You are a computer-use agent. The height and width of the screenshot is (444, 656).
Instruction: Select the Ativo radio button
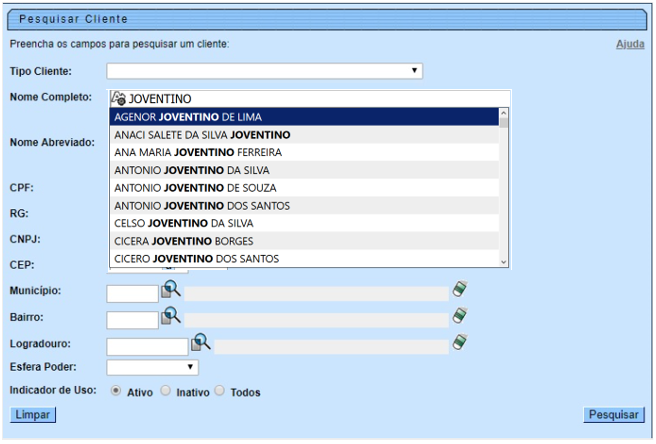point(116,391)
